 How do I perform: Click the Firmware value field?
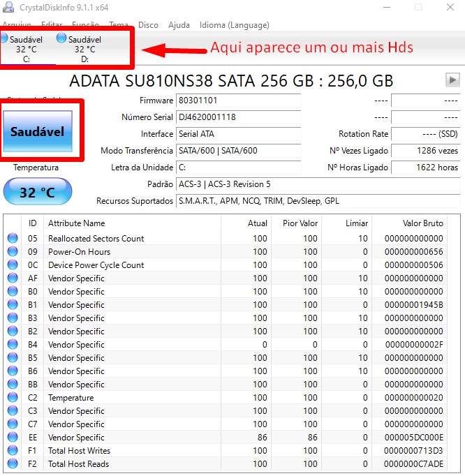(238, 101)
